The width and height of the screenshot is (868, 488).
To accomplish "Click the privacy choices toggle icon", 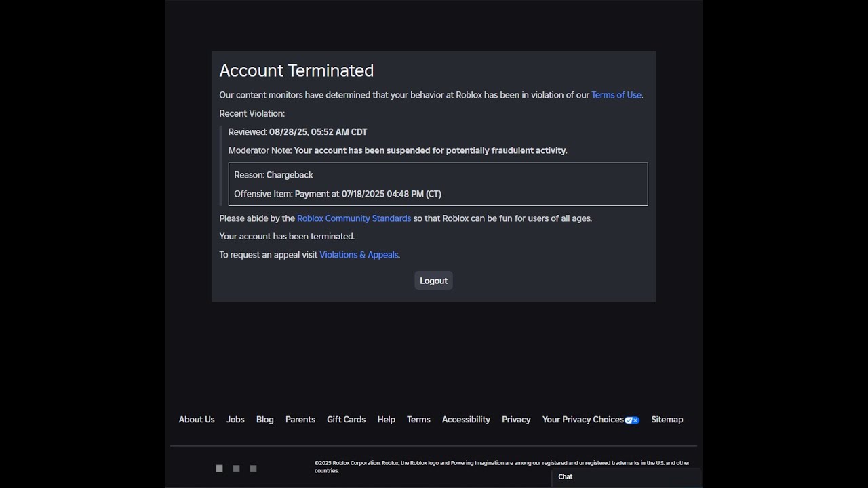I will click(632, 420).
